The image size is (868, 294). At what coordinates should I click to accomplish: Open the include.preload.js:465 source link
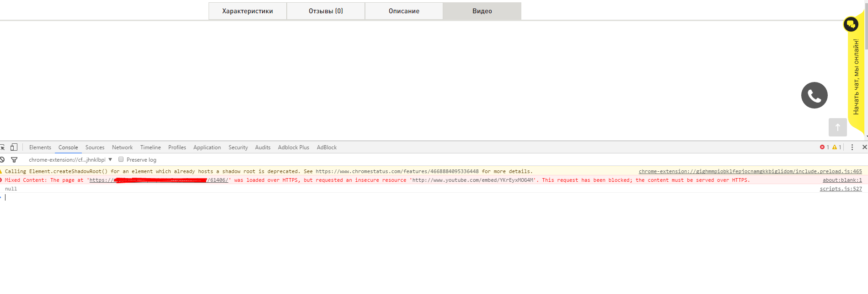coord(750,171)
